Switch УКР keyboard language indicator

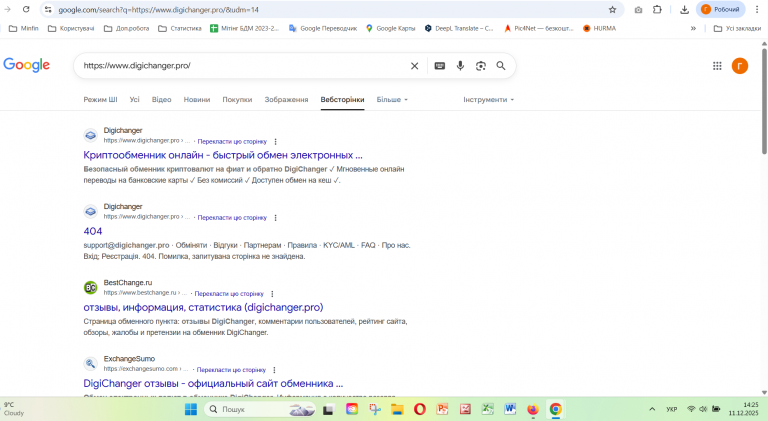point(672,409)
